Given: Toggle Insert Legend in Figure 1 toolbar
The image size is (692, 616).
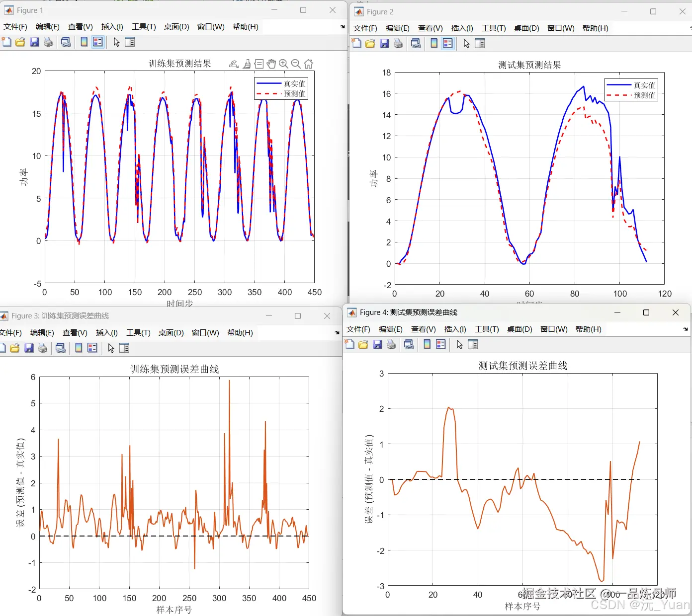Looking at the screenshot, I should click(x=98, y=42).
